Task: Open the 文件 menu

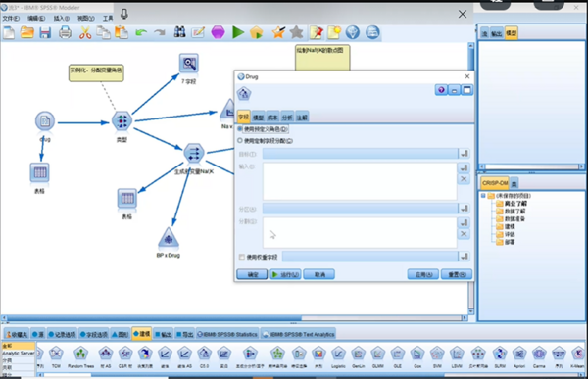Action: click(x=11, y=18)
